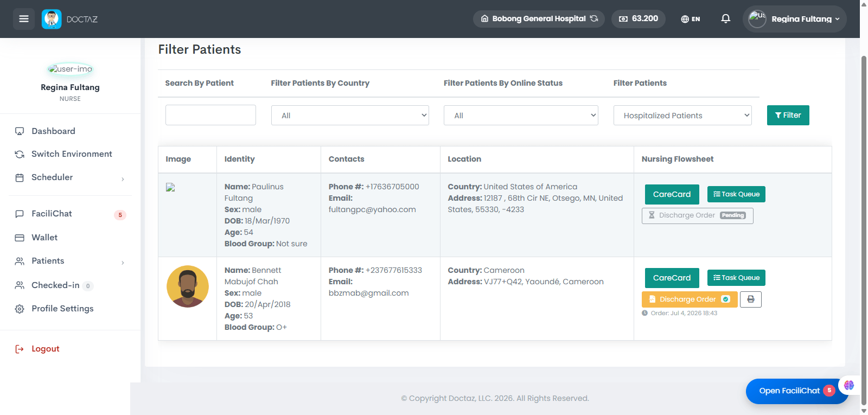Click the Nursing Flowsheet column header
The image size is (868, 415).
pos(678,159)
